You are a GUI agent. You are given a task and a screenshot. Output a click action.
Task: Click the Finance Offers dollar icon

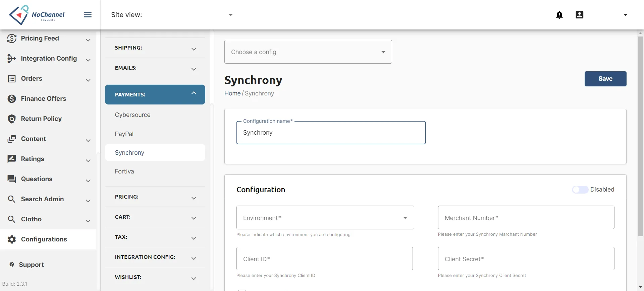point(12,99)
